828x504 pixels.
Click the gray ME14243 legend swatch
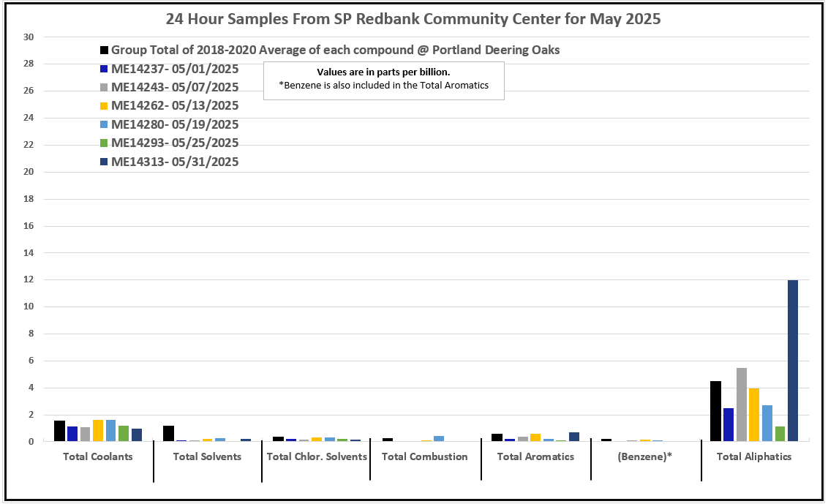coord(105,88)
